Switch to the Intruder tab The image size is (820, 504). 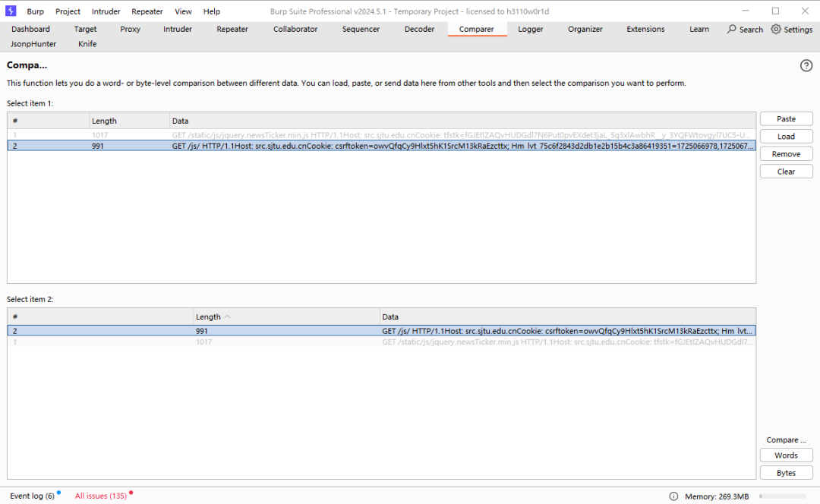click(x=177, y=30)
